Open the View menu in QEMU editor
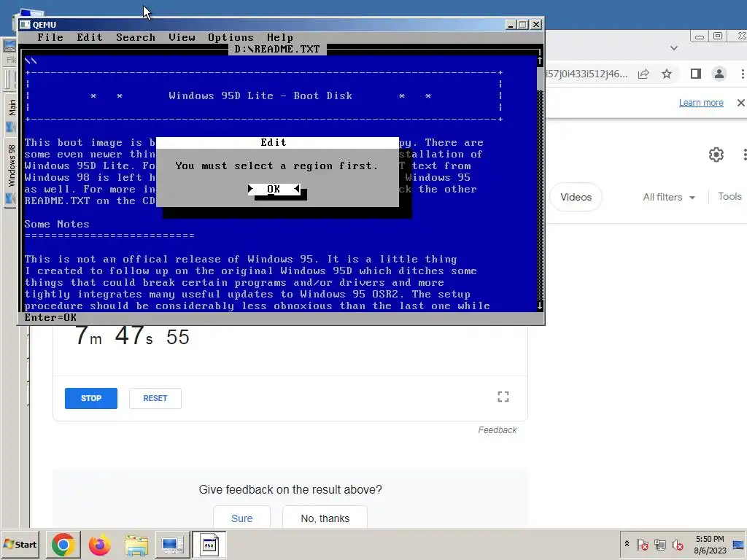Screen dimensions: 747x560 click(x=182, y=37)
